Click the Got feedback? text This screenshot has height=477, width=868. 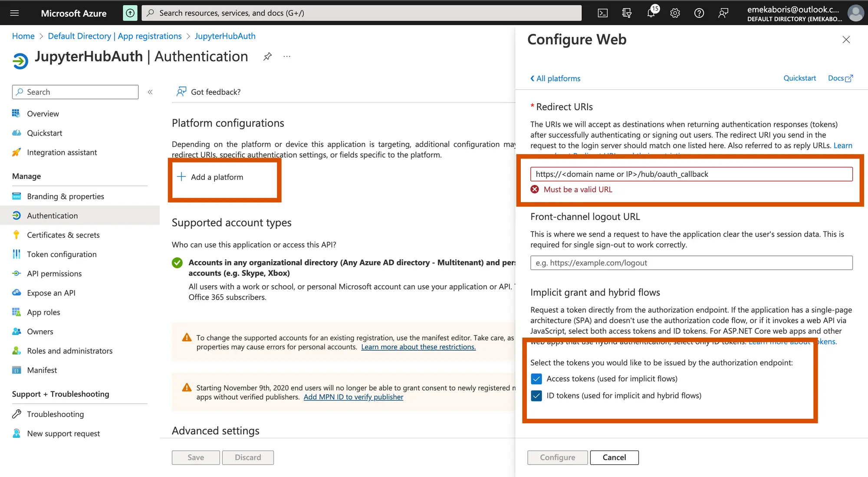(216, 92)
